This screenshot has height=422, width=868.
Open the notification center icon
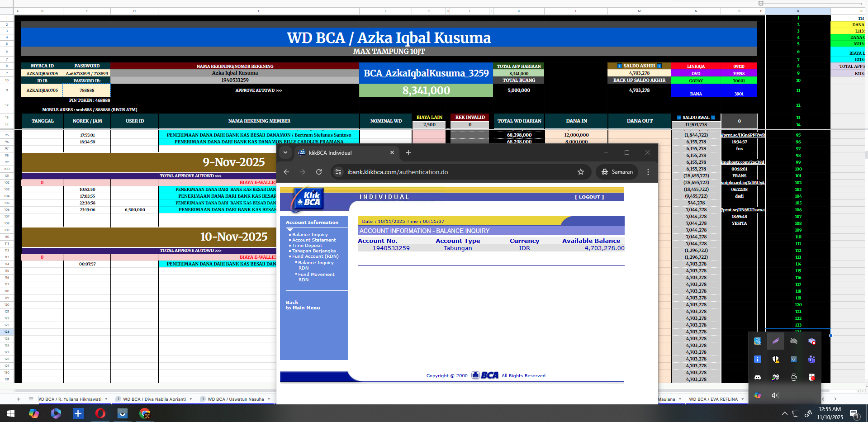point(854,413)
